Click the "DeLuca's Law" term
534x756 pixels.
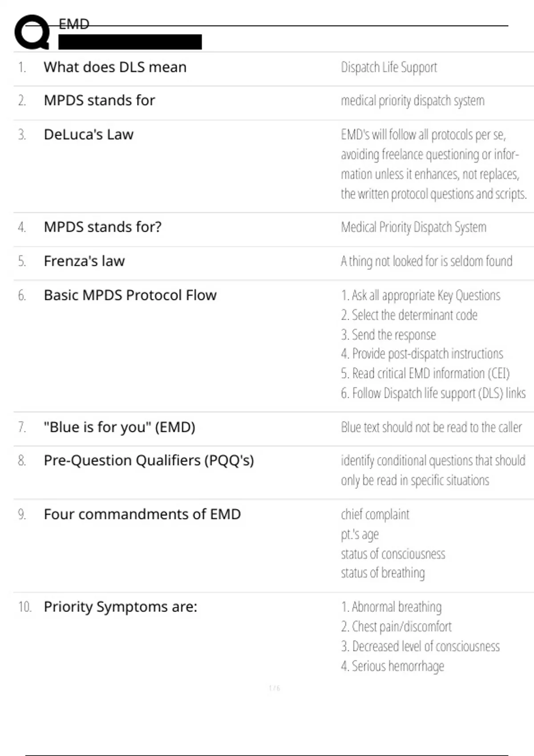click(x=89, y=134)
